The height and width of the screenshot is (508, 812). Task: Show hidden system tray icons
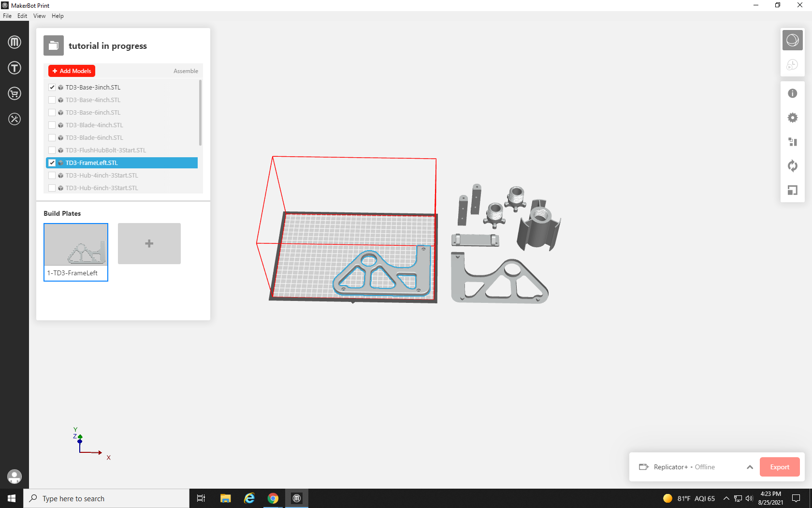726,498
